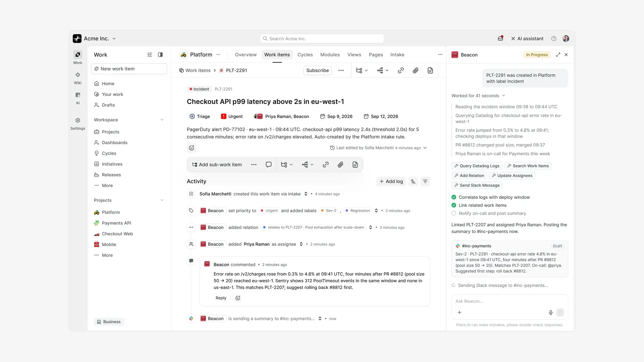Click the Add log button
This screenshot has height=362, width=644.
[x=391, y=181]
